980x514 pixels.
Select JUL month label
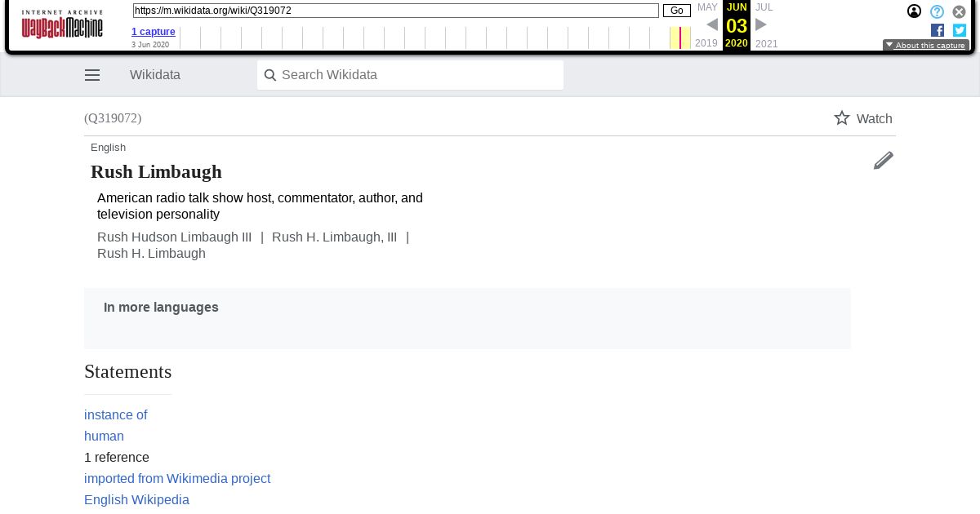(x=764, y=7)
